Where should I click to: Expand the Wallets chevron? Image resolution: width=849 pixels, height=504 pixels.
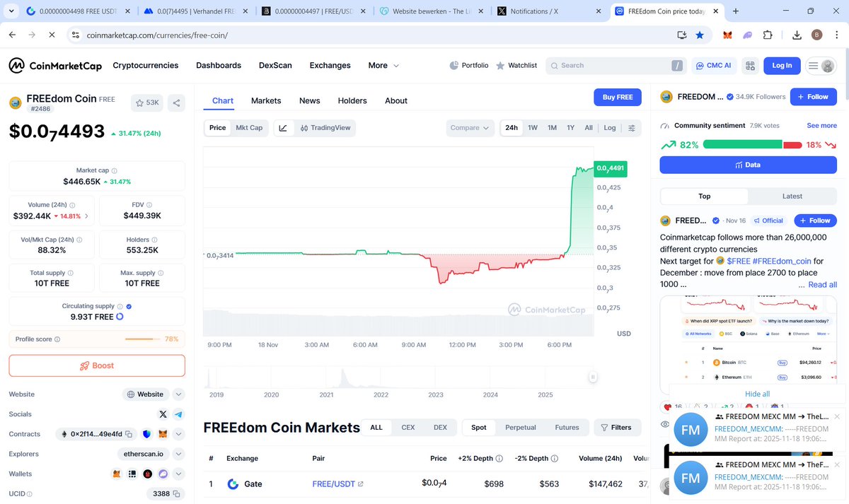tap(178, 474)
